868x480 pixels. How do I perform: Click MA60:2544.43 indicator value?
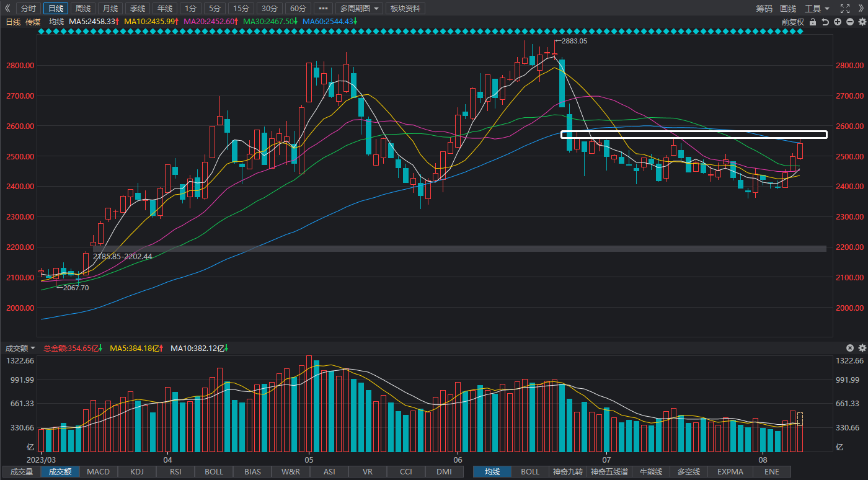(330, 21)
